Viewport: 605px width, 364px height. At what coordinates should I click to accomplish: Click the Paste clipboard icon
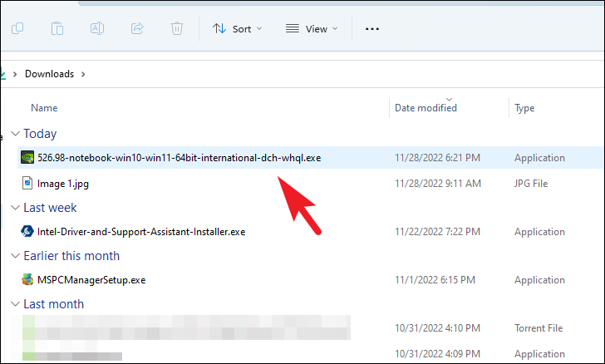pos(57,28)
